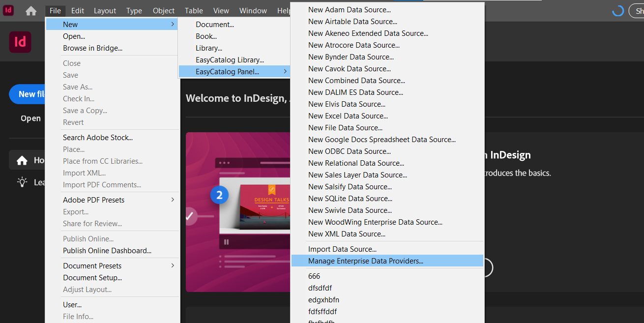Expand the Document Presets submenu
Viewport: 644px width, 323px height.
(120, 265)
